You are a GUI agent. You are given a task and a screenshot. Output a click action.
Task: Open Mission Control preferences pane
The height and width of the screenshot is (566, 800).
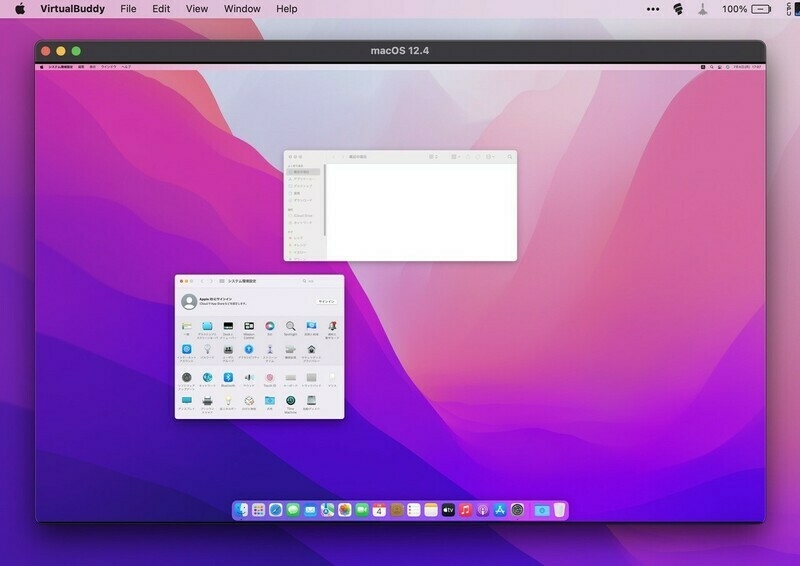(249, 327)
